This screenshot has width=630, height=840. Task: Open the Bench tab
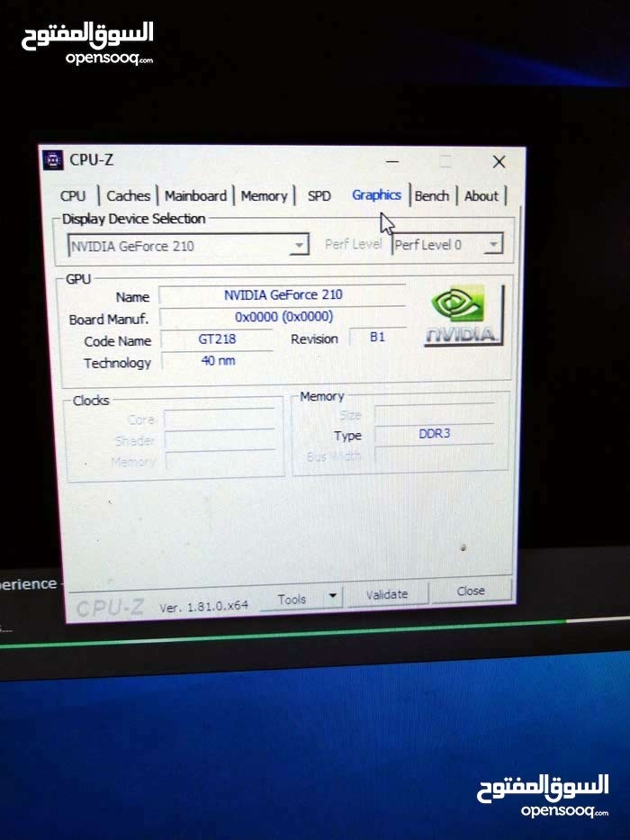(432, 196)
